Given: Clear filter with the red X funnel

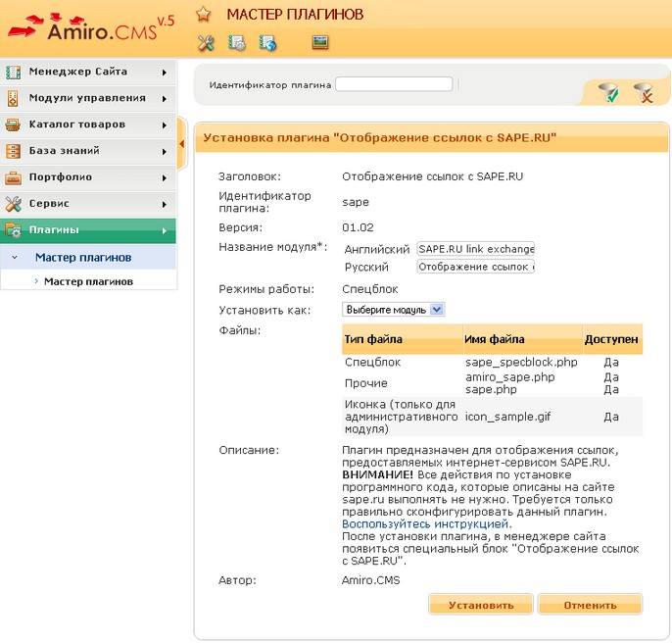Looking at the screenshot, I should 643,92.
